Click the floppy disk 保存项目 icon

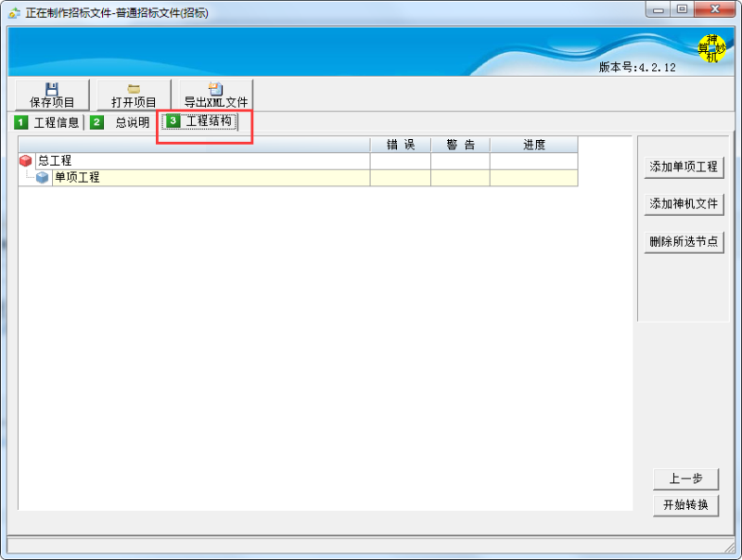52,89
